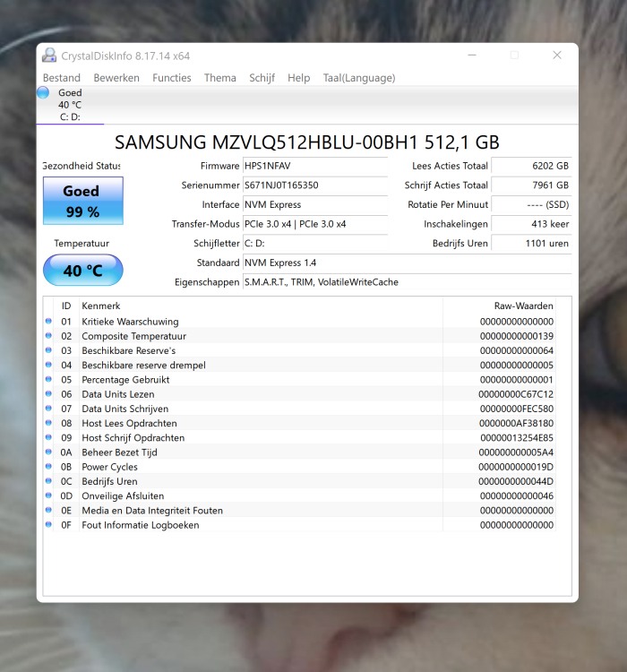The image size is (627, 672).
Task: Click the Interface field NVM Express
Action: point(315,204)
